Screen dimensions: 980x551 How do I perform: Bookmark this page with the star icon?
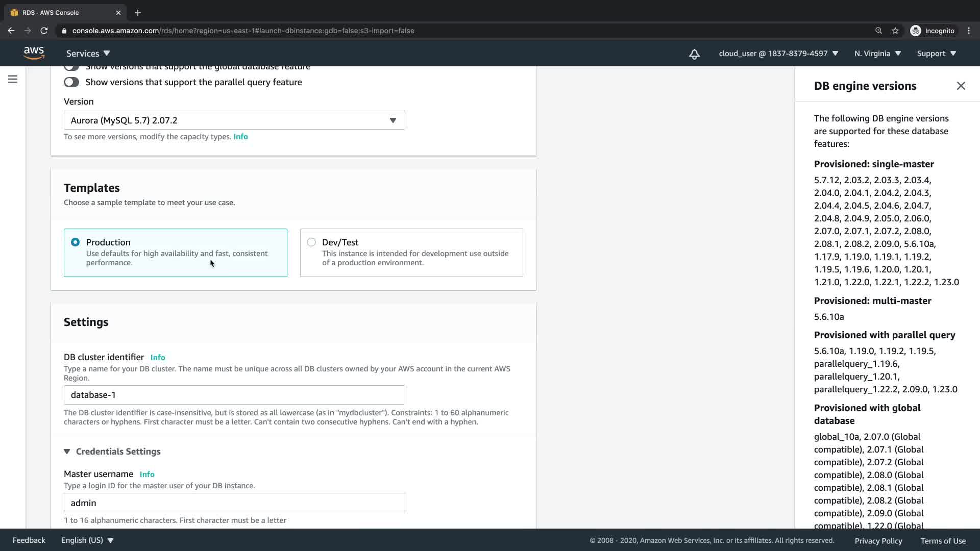tap(895, 31)
